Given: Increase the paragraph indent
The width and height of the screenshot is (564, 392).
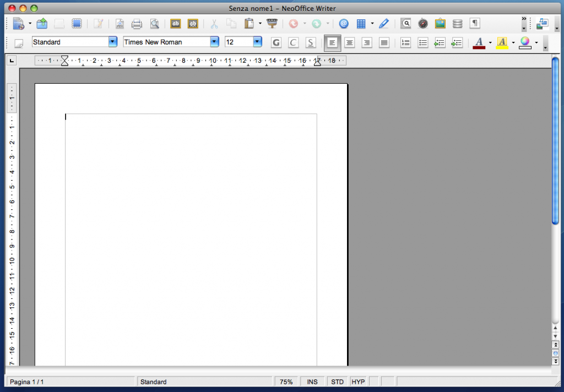Looking at the screenshot, I should (457, 43).
